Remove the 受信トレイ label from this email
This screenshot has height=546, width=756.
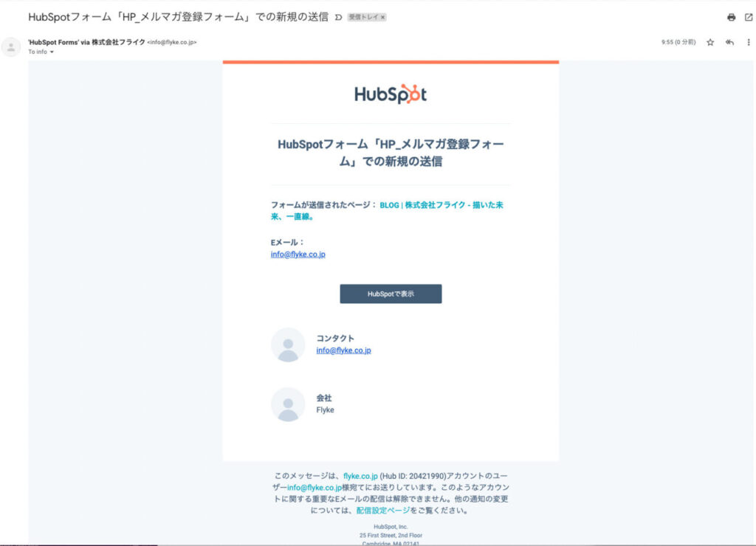click(383, 18)
